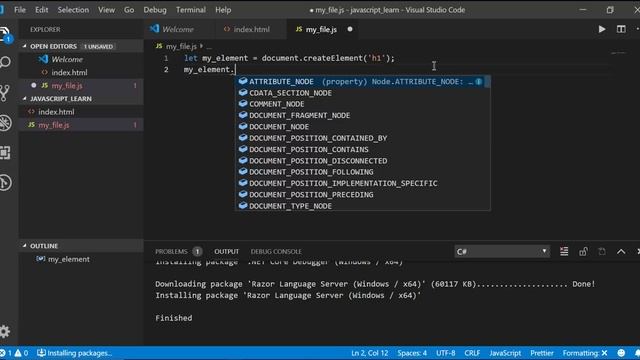Open the Selection menu
640x360 pixels.
pyautogui.click(x=73, y=10)
